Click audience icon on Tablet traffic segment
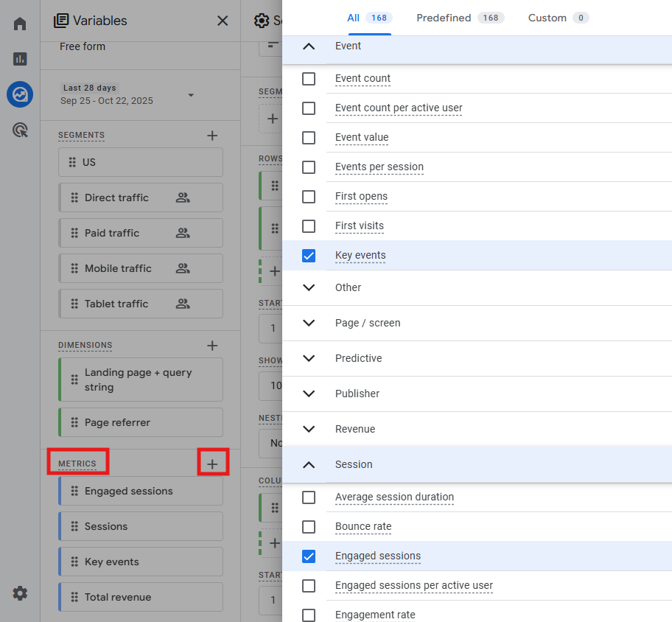The image size is (672, 622). pos(183,304)
